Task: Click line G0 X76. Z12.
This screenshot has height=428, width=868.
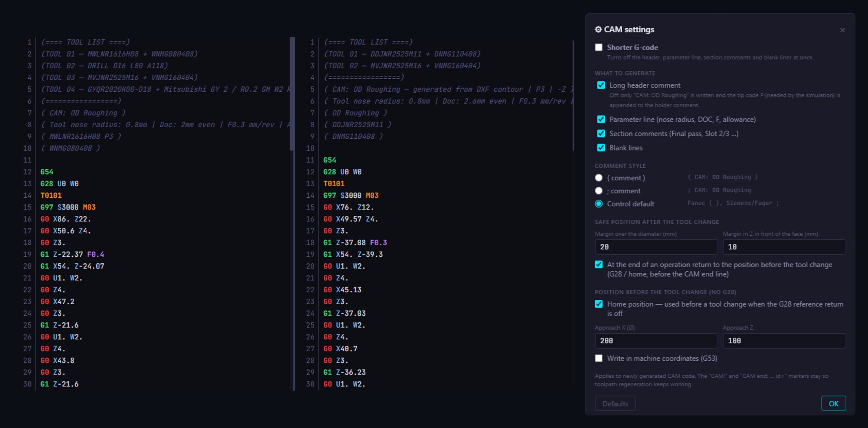Action: 349,207
